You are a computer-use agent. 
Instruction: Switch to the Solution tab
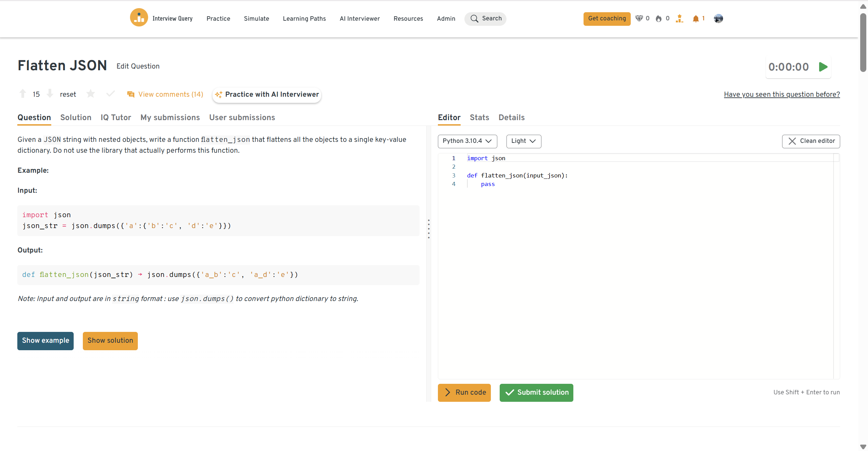pyautogui.click(x=76, y=117)
